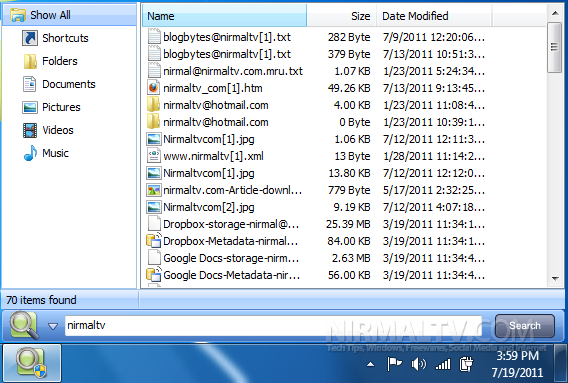Screen dimensions: 568x383
Task: Select file name nirmaltv_com[1].htm
Action: pos(213,88)
